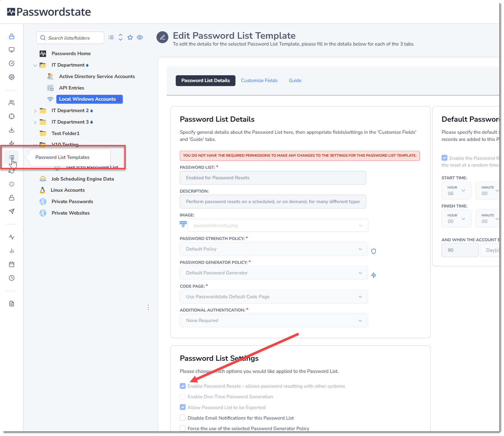
Task: Click the Passwordstate logo
Action: click(49, 12)
